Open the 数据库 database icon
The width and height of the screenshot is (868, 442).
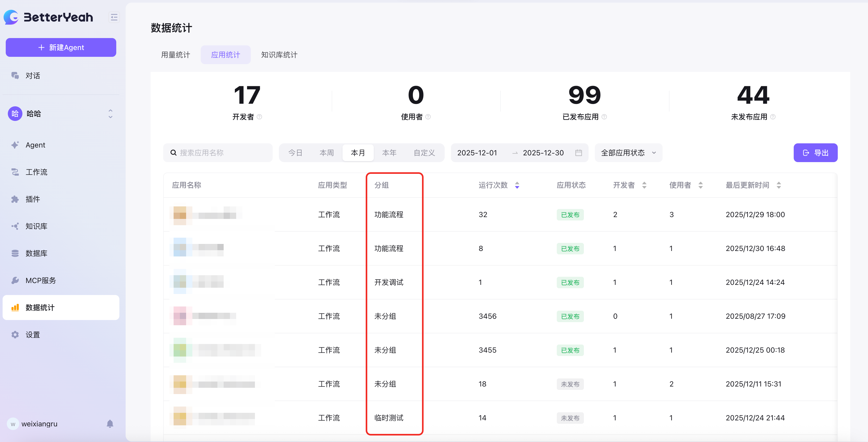15,253
